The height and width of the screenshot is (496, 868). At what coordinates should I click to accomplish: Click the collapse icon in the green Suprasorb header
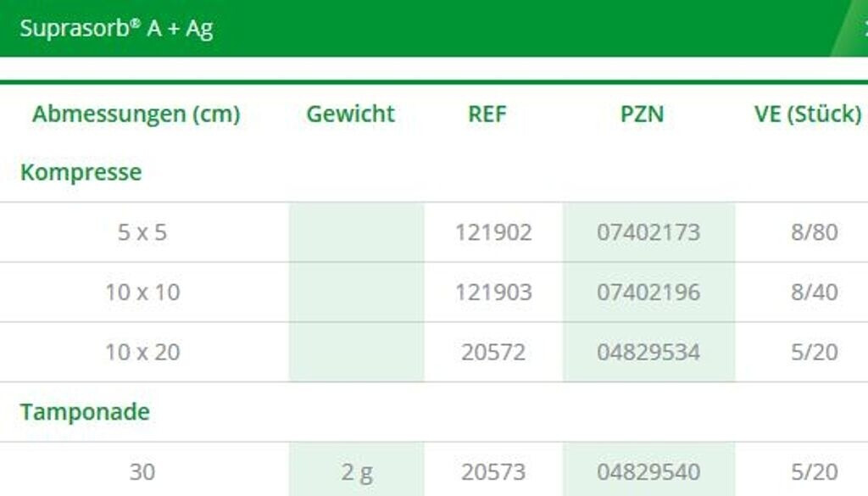click(863, 28)
